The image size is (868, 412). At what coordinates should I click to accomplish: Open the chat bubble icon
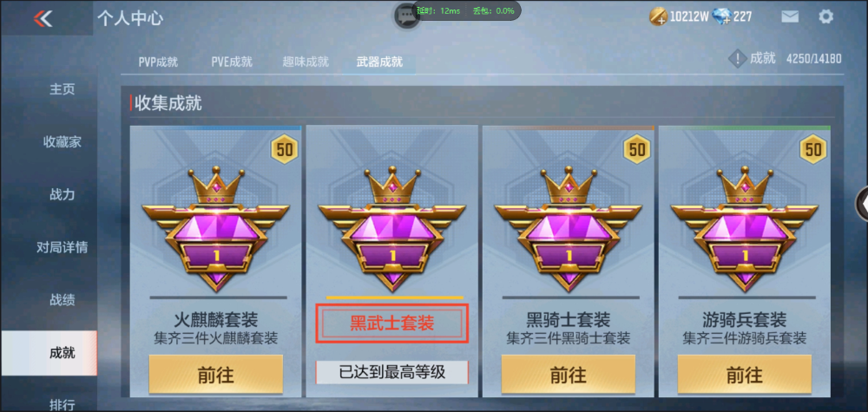coord(407,15)
